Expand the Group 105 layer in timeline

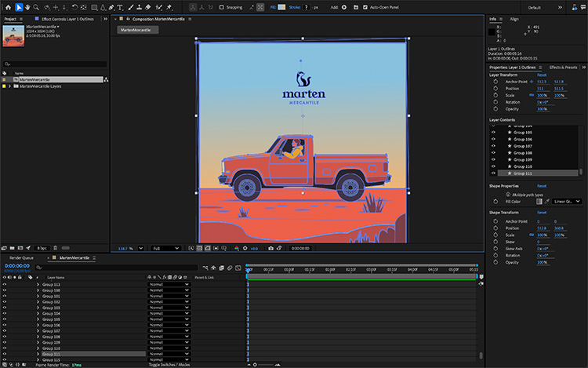point(38,319)
